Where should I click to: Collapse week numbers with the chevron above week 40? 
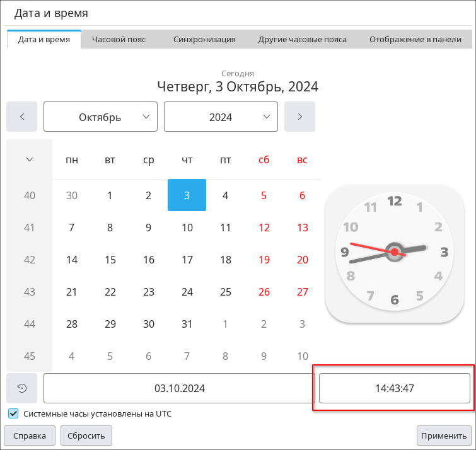tap(29, 159)
